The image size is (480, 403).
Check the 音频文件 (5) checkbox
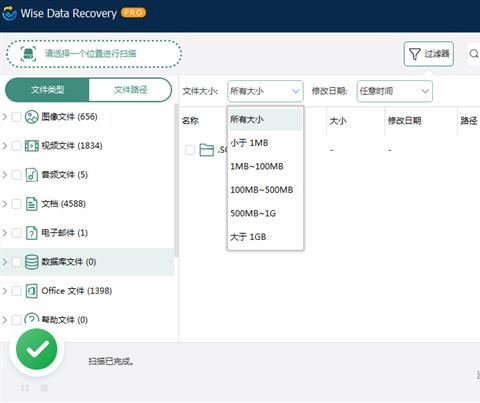pos(16,175)
